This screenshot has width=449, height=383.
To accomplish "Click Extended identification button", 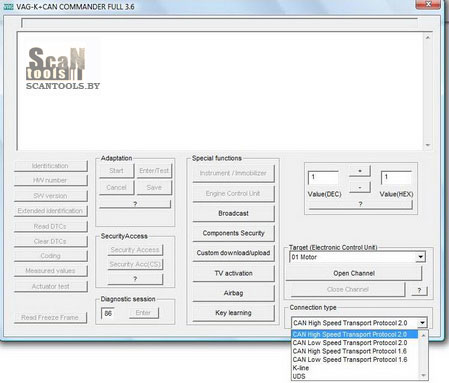I will pos(51,211).
